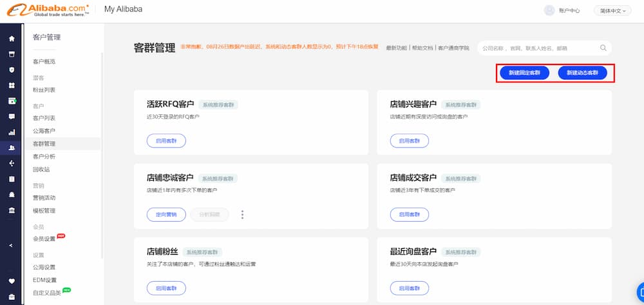Open 回收站 in the side menu

[41, 169]
